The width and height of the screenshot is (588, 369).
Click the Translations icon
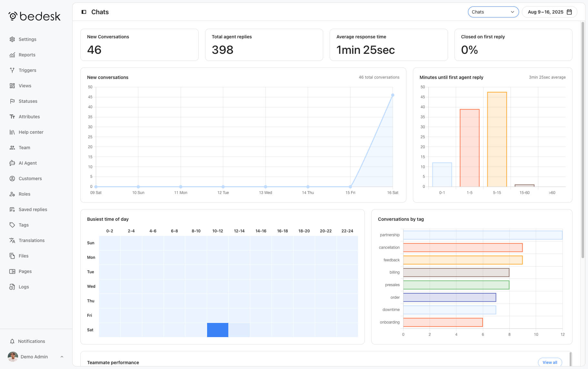pyautogui.click(x=12, y=240)
